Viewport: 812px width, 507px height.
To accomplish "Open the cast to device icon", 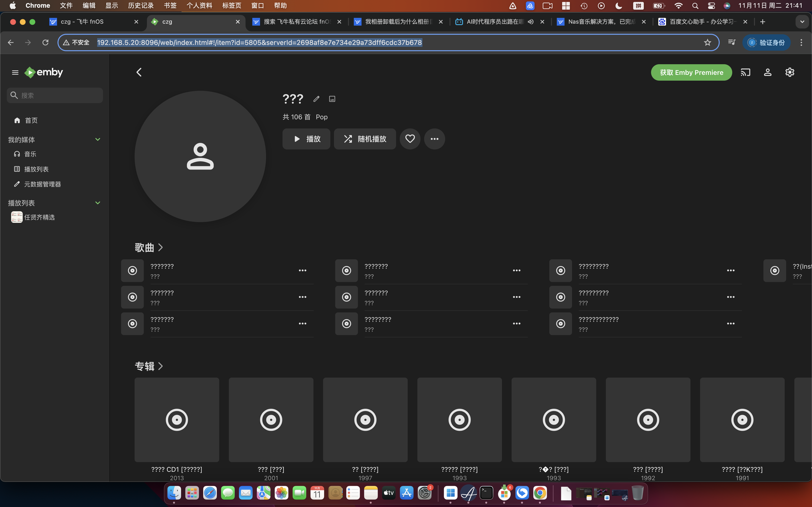I will (x=745, y=72).
